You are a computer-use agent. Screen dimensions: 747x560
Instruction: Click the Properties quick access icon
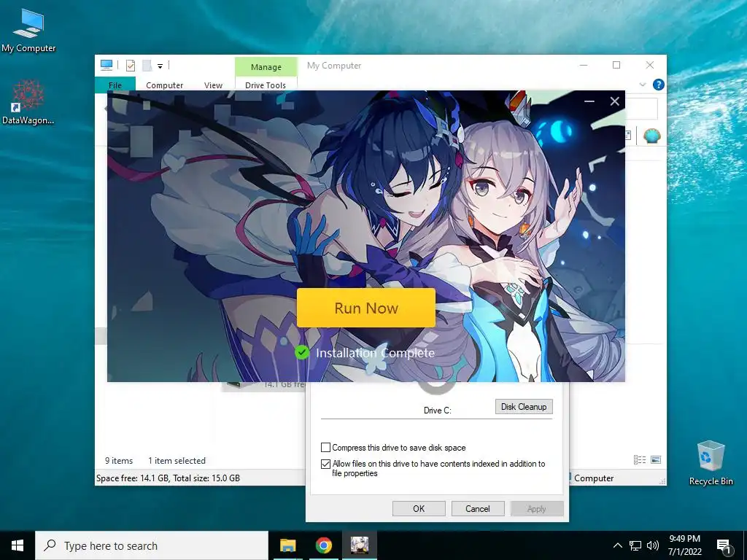pos(131,66)
